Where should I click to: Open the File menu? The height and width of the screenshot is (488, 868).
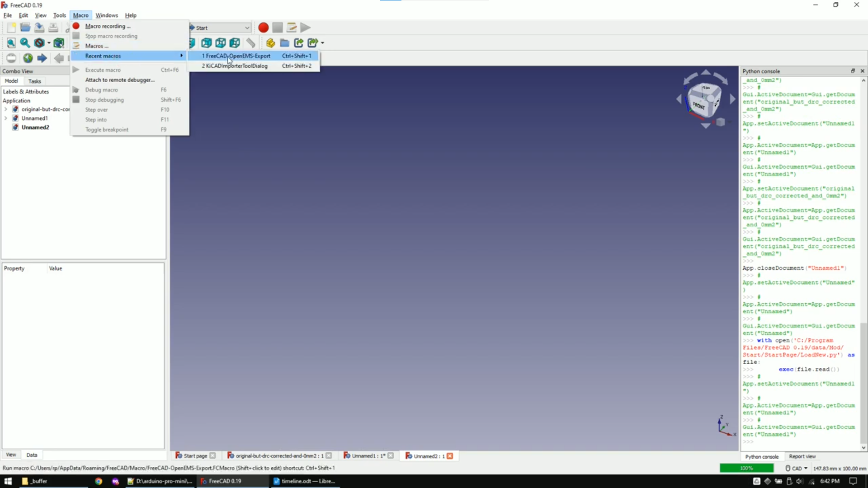tap(8, 15)
